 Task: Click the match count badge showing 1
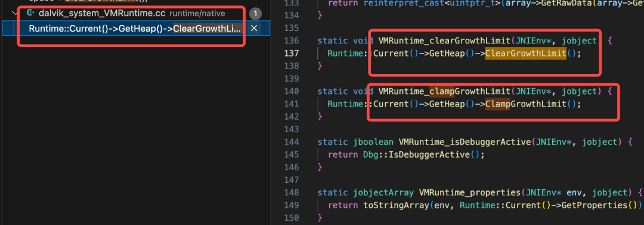pyautogui.click(x=255, y=14)
